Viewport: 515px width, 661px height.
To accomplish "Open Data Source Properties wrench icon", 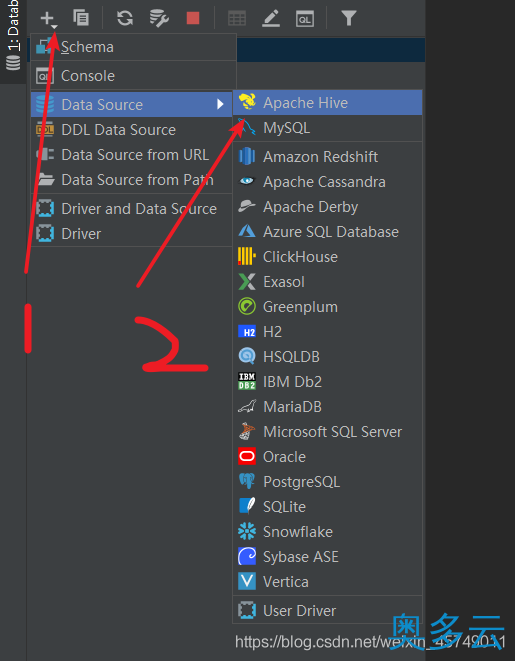I will tap(159, 18).
